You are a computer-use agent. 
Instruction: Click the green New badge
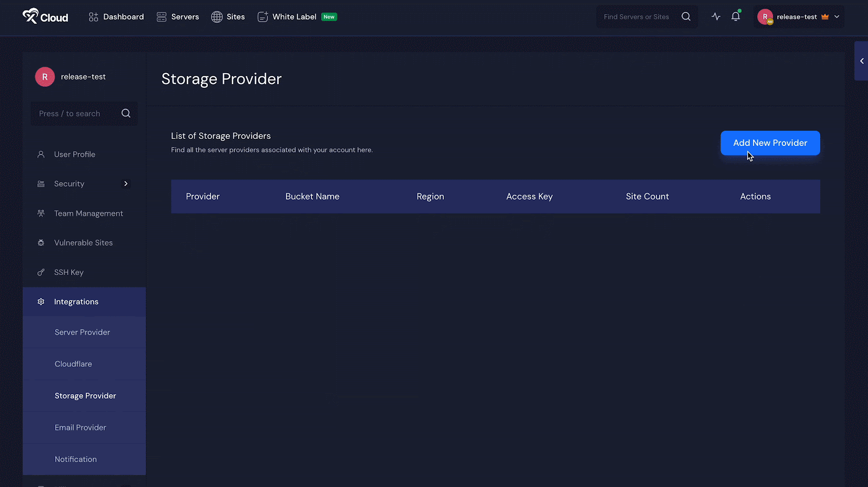pyautogui.click(x=329, y=17)
